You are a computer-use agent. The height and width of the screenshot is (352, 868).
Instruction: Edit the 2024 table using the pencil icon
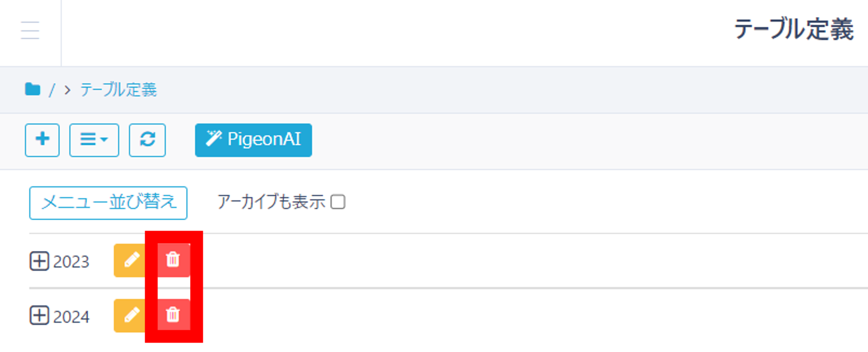(132, 315)
